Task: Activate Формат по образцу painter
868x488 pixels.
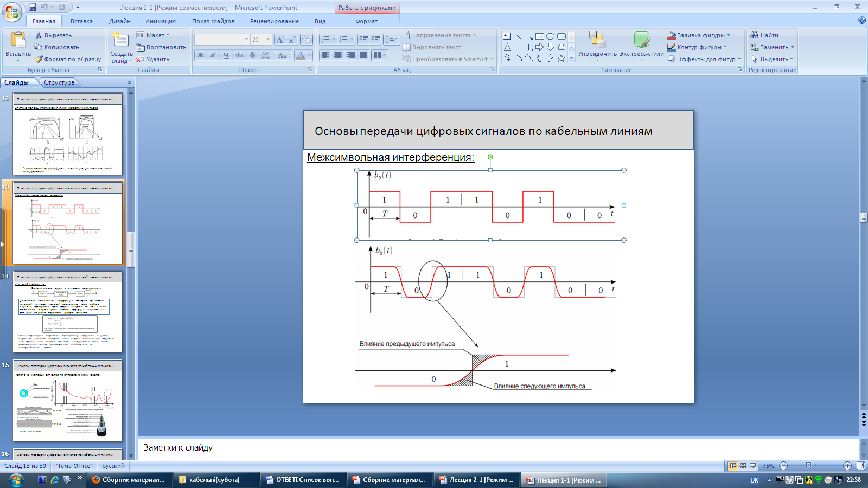Action: tap(68, 59)
